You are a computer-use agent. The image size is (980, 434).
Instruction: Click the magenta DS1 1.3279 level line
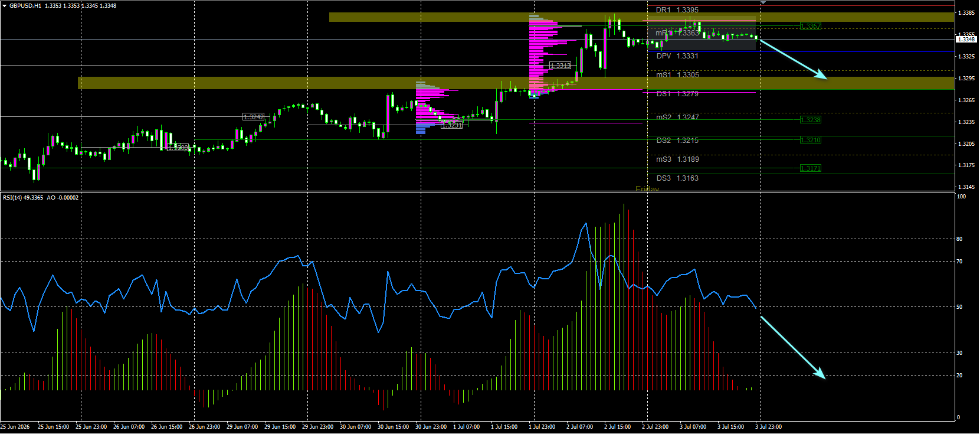[699, 93]
